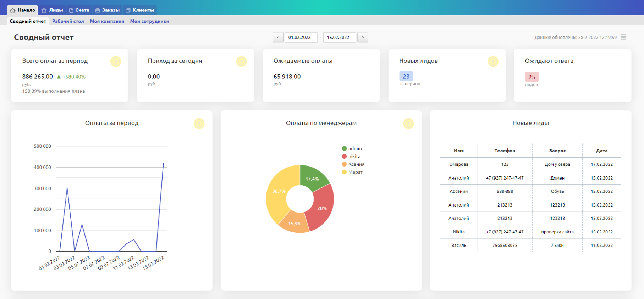Image resolution: width=644 pixels, height=299 pixels.
Task: Open Рабочий стол sub-tab
Action: tap(68, 21)
